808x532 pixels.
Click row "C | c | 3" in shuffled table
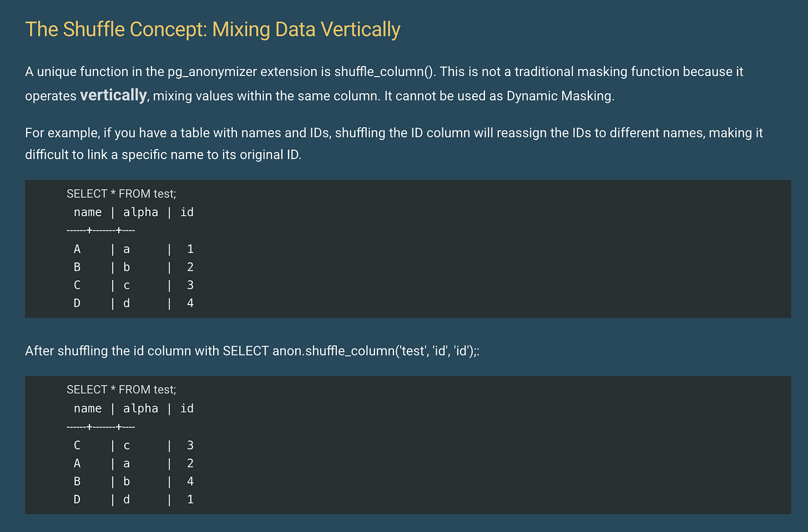pos(133,445)
